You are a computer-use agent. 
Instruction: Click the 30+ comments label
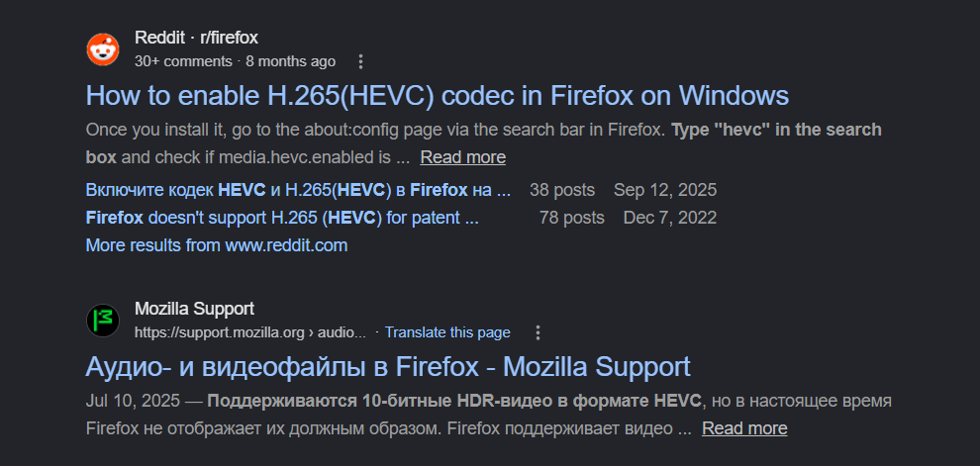pyautogui.click(x=183, y=62)
